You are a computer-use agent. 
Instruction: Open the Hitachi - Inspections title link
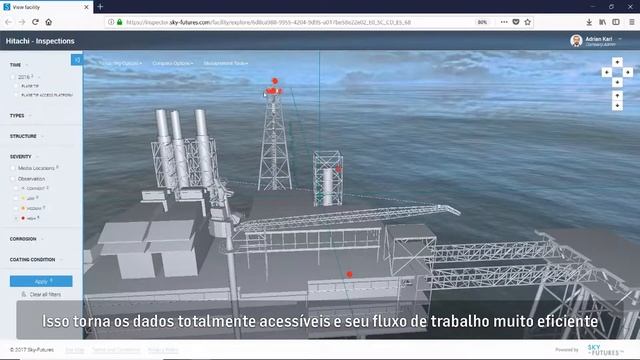coord(40,41)
